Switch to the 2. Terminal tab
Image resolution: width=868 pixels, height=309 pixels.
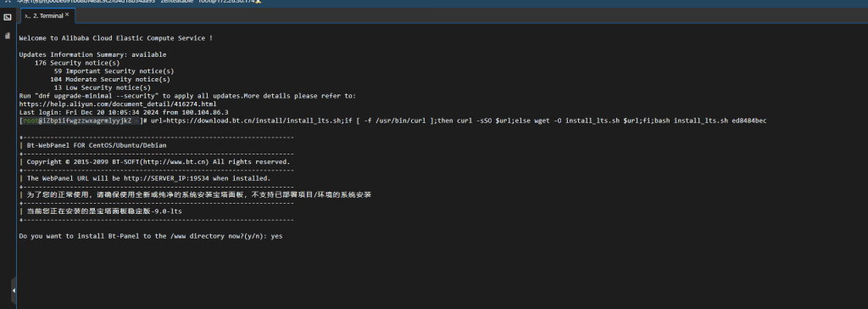click(x=47, y=15)
